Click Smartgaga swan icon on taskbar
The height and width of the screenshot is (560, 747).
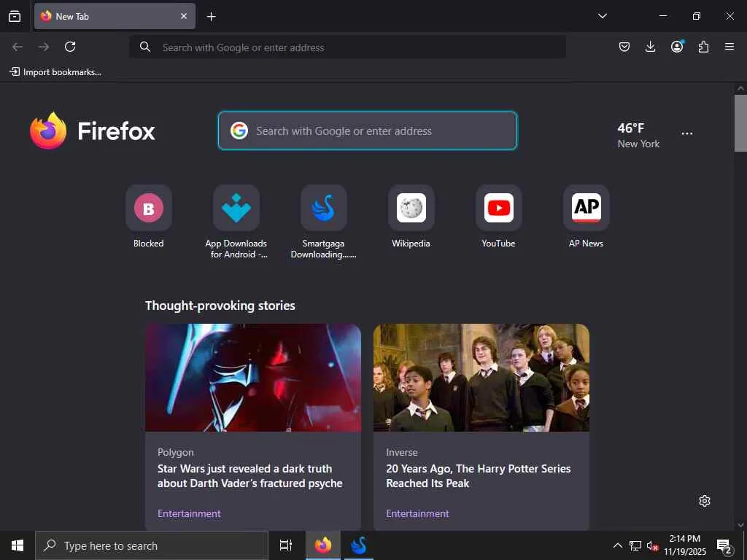(359, 545)
